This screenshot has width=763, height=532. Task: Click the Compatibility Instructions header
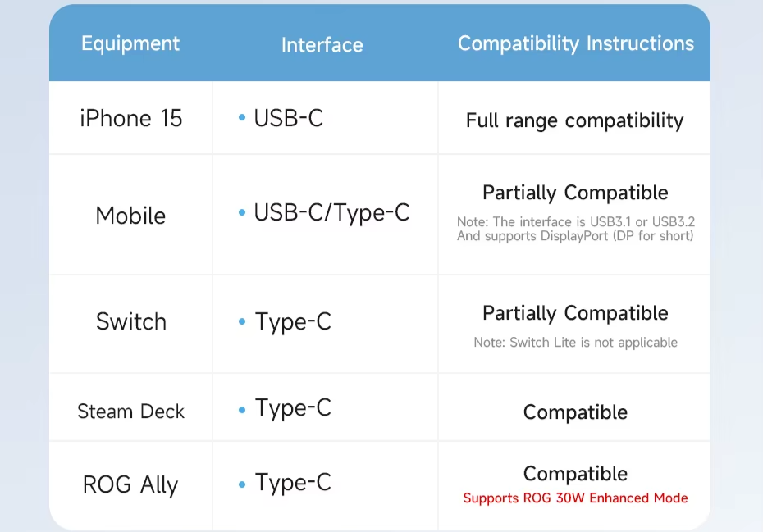[575, 43]
